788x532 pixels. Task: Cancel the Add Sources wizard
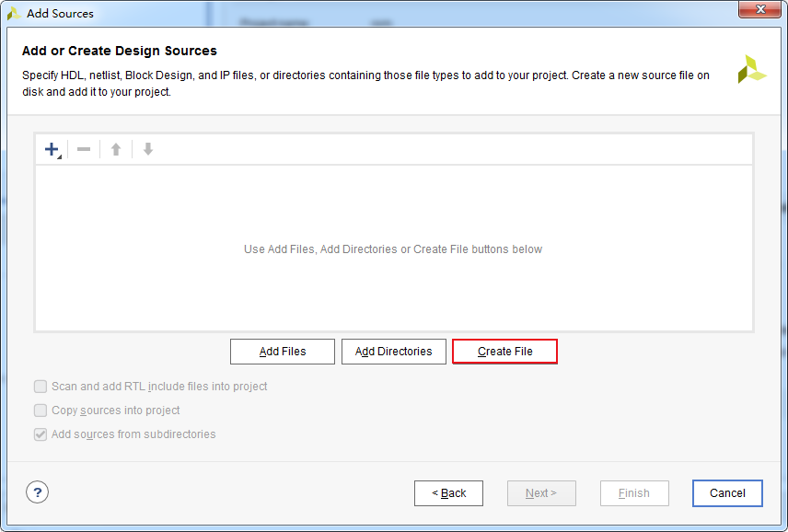click(727, 493)
